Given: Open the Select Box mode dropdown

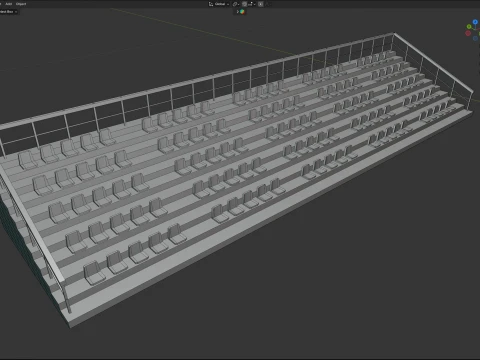Looking at the screenshot, I should tap(9, 12).
